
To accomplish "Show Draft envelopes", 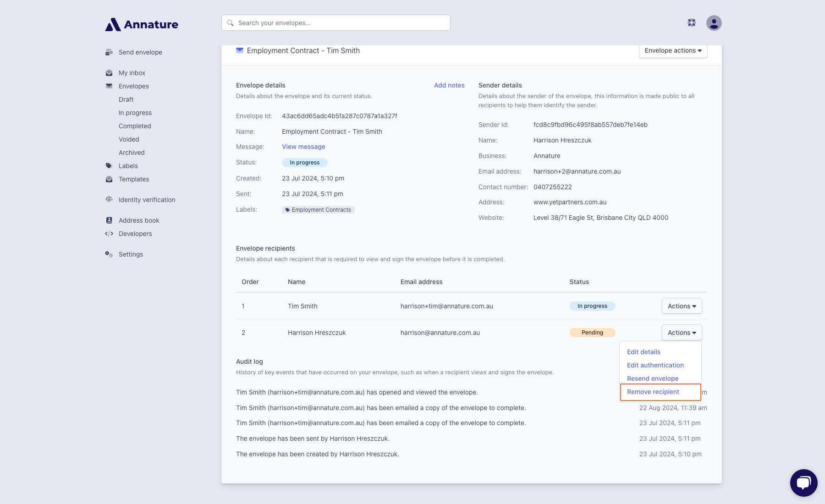I will click(126, 99).
